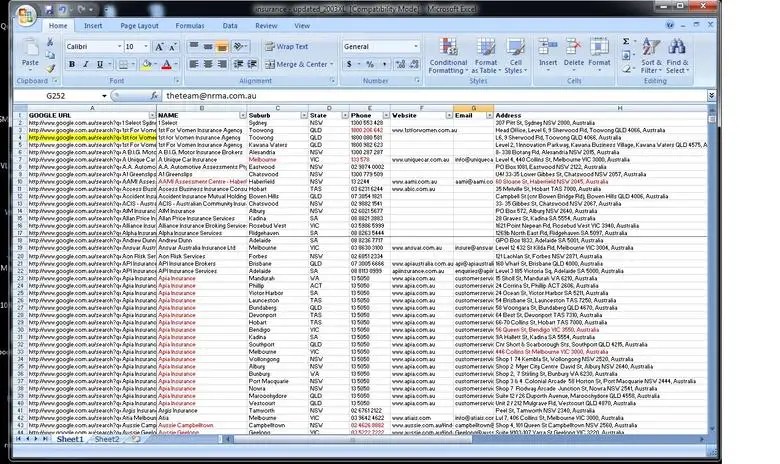This screenshot has width=780, height=464.
Task: Toggle italic formatting
Action: (86, 64)
